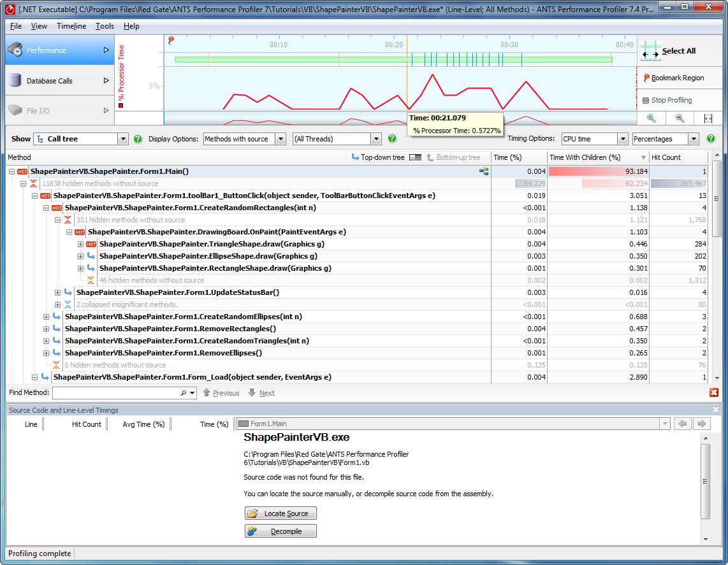Click the Locate Source button

[280, 513]
